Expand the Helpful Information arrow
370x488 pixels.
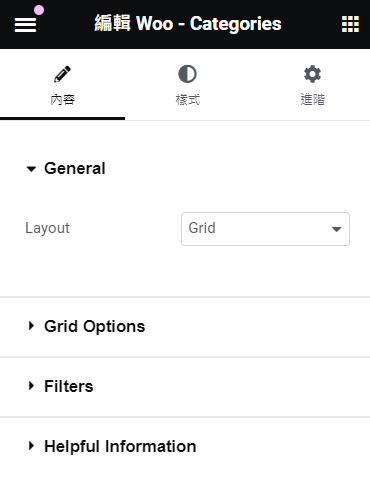[x=31, y=446]
